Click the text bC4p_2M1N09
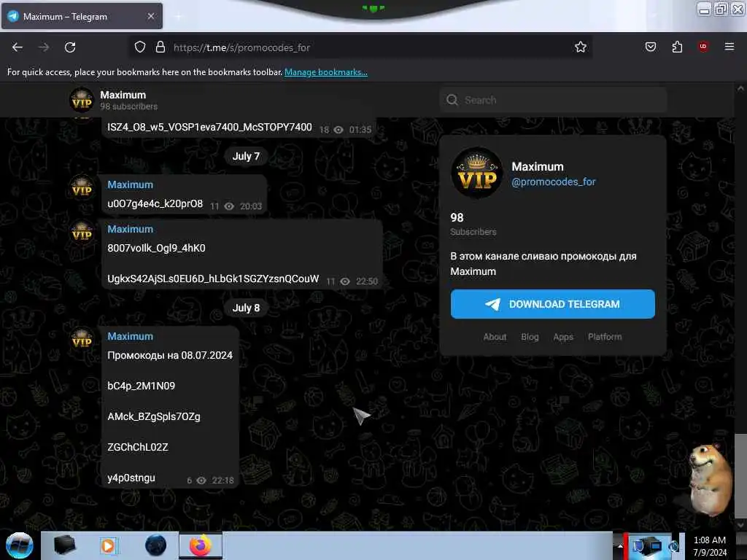Screen dimensions: 747x560 [x=141, y=386]
